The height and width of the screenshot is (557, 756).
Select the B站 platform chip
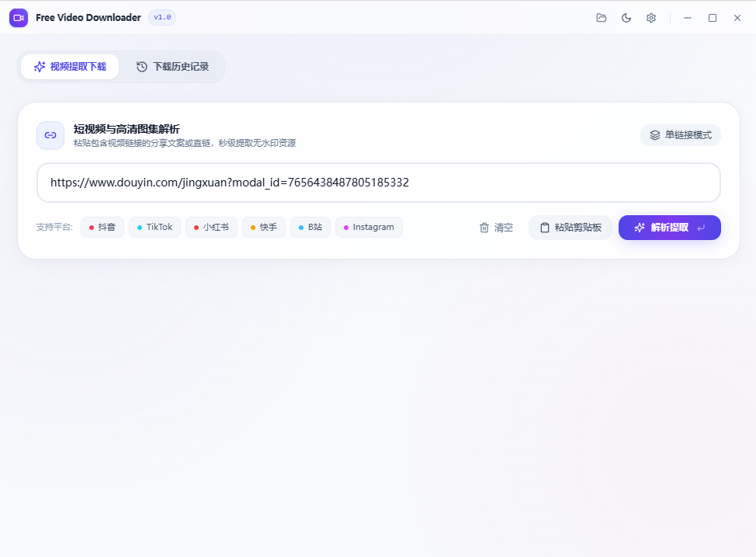click(x=310, y=228)
